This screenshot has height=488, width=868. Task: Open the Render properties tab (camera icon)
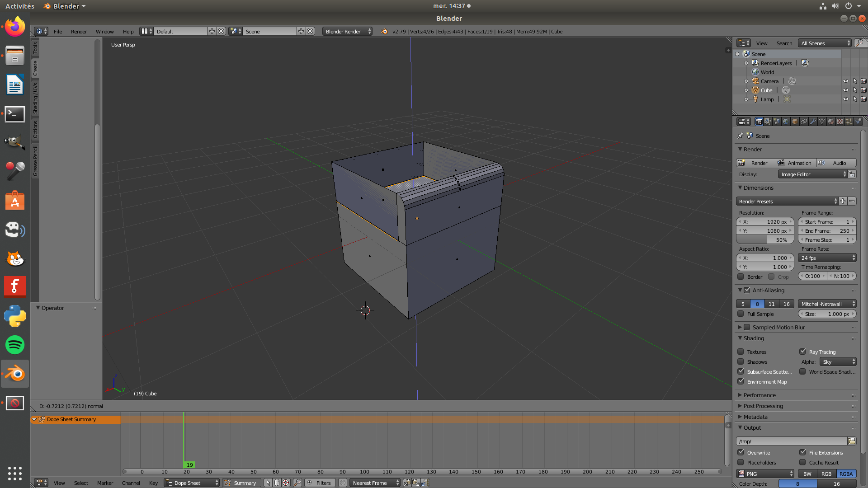click(759, 122)
